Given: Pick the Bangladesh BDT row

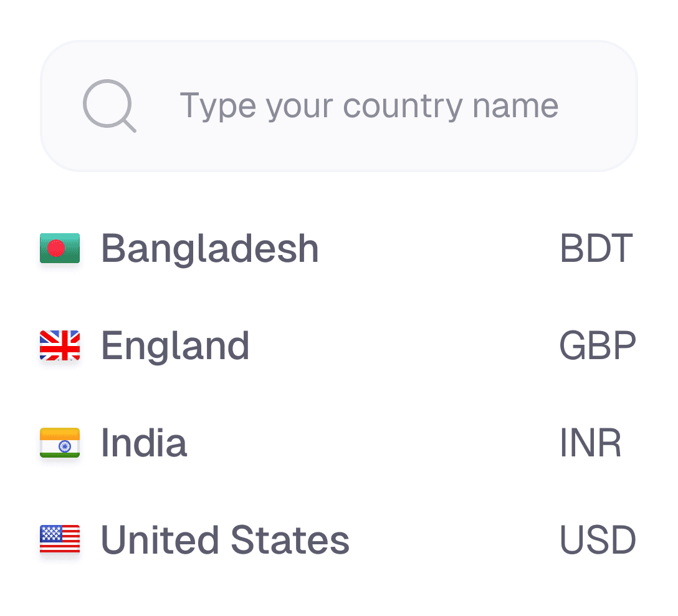Looking at the screenshot, I should 339,248.
